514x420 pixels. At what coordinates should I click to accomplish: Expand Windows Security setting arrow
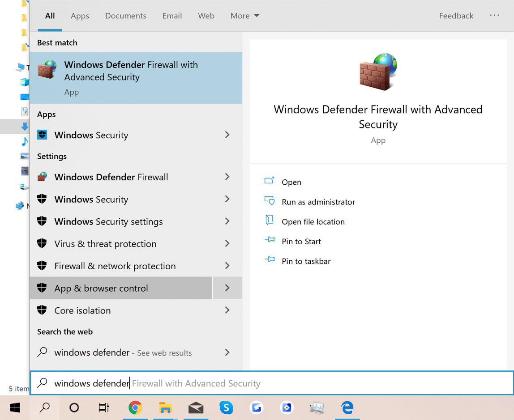227,199
